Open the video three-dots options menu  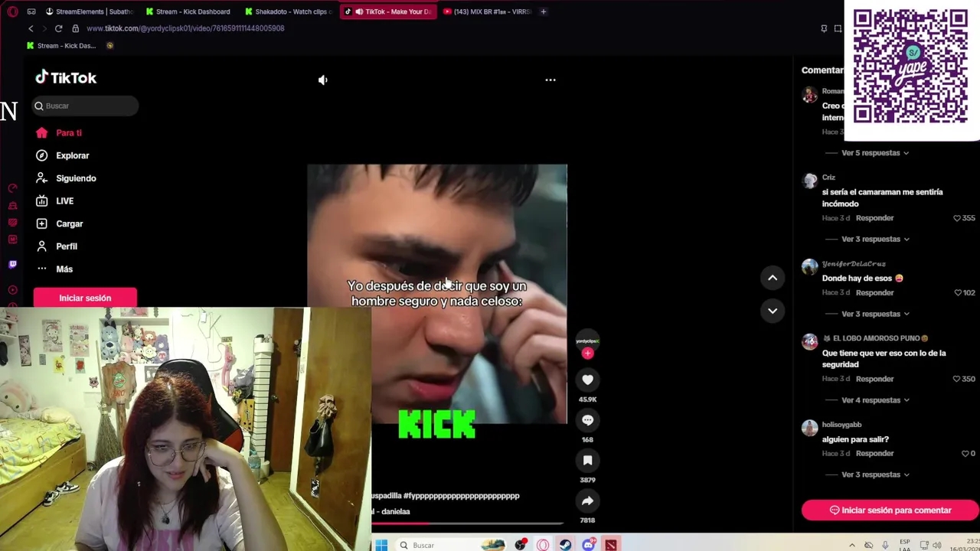pos(550,80)
